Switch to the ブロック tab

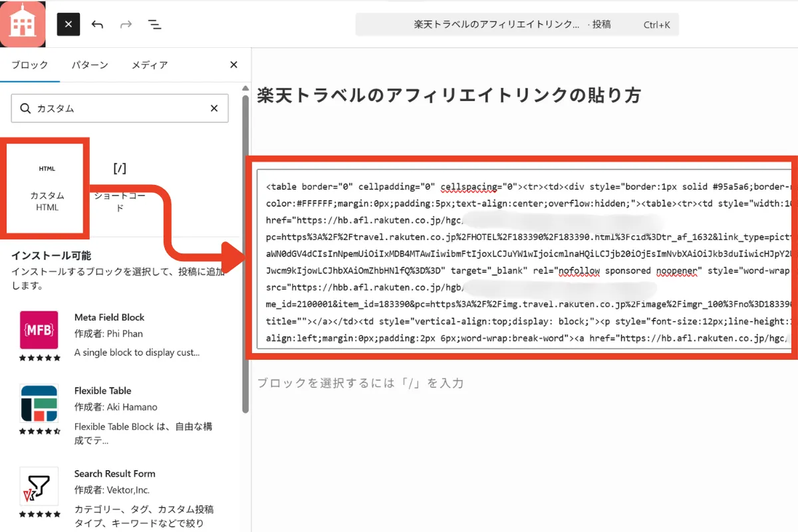coord(30,65)
